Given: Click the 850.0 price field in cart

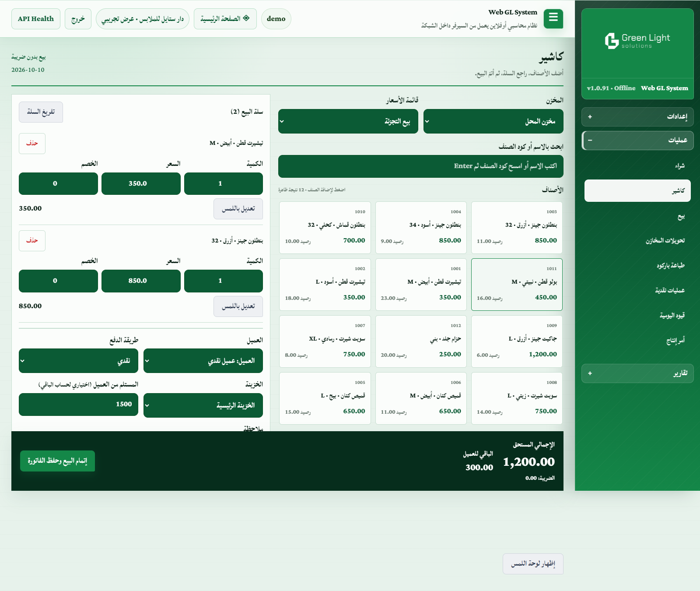Looking at the screenshot, I should (141, 281).
